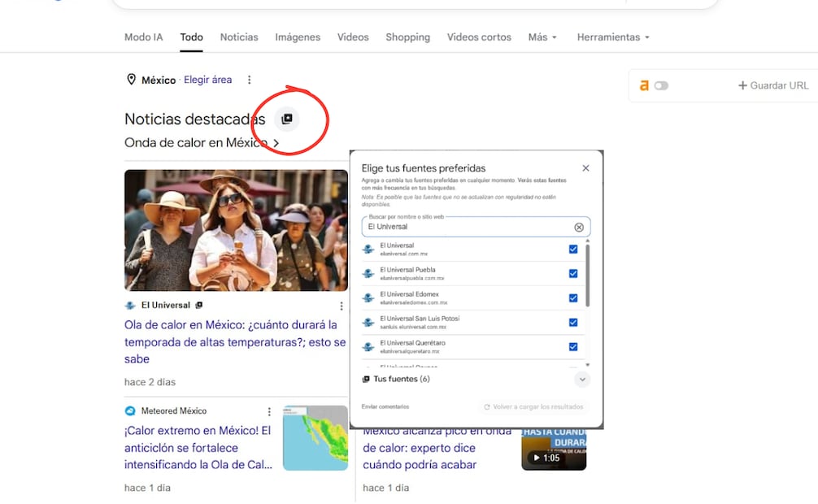Click the Meteored México source name
This screenshot has height=504, width=818.
174,411
